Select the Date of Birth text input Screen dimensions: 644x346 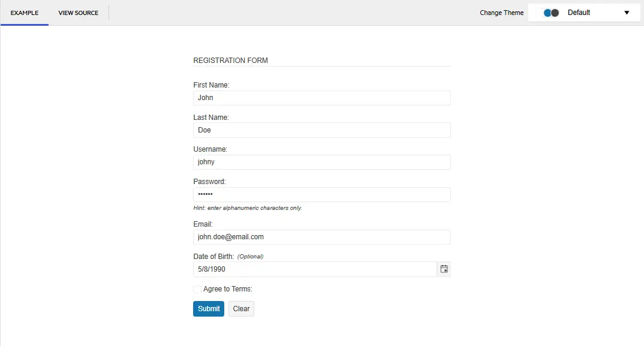315,269
